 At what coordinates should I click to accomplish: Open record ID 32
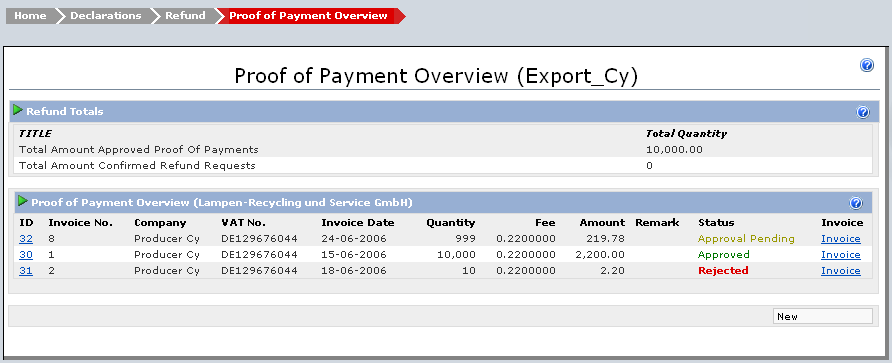[26, 239]
